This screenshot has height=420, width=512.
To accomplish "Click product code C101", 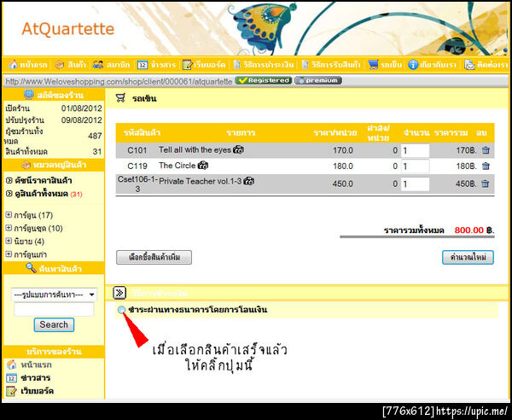I will coord(137,150).
